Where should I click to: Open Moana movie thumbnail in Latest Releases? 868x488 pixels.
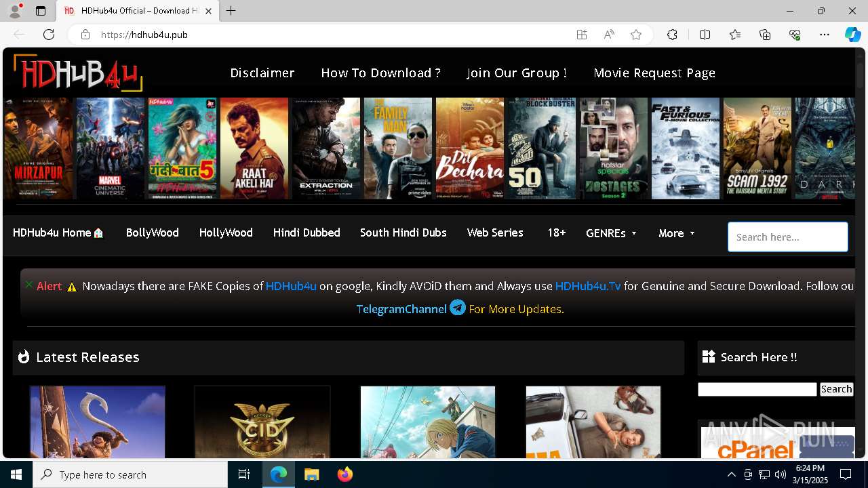[98, 422]
